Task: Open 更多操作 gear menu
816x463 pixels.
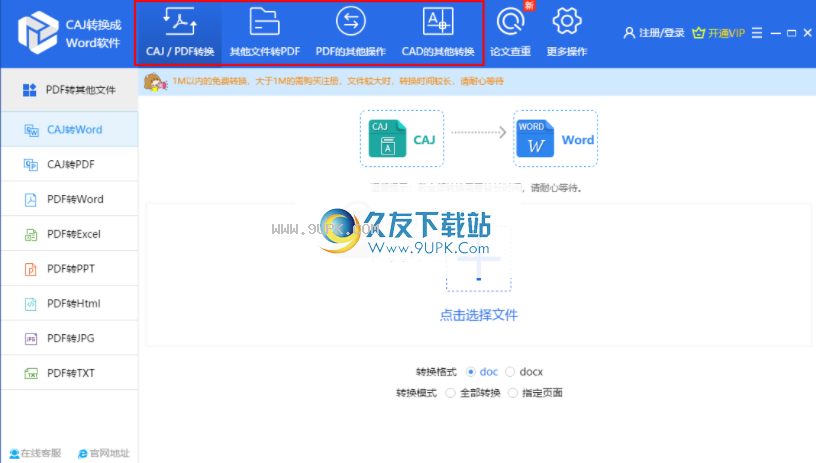Action: pos(567,33)
